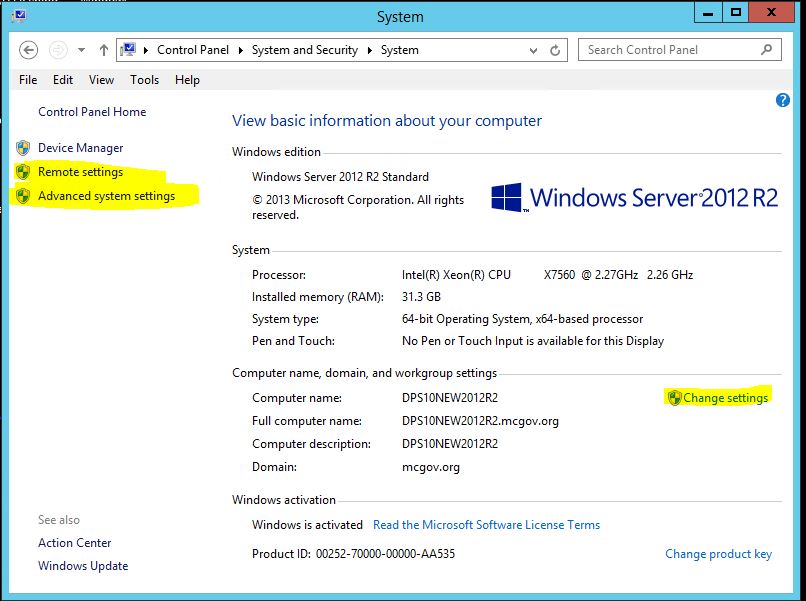Screen dimensions: 806x601
Task: Click the Change settings link
Action: click(x=725, y=398)
